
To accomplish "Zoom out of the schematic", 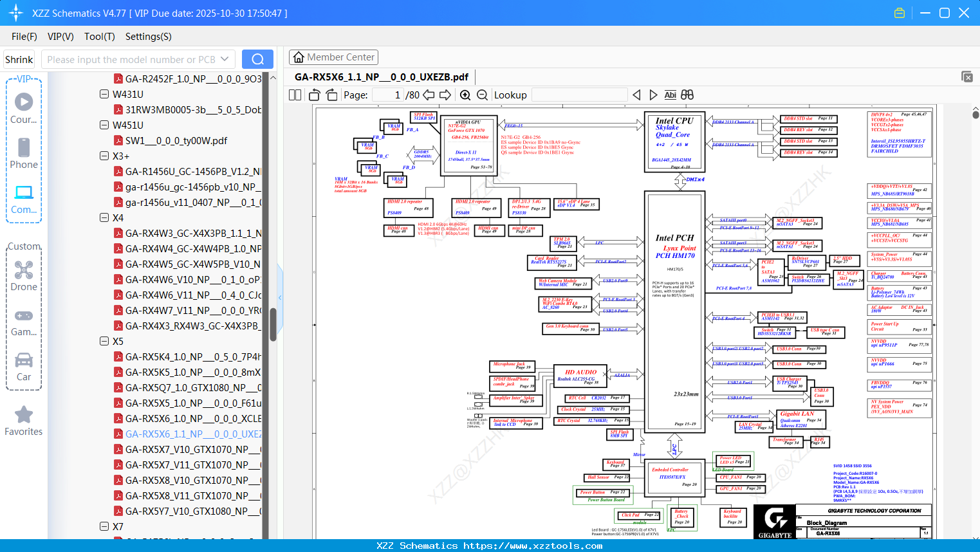I will click(x=482, y=95).
